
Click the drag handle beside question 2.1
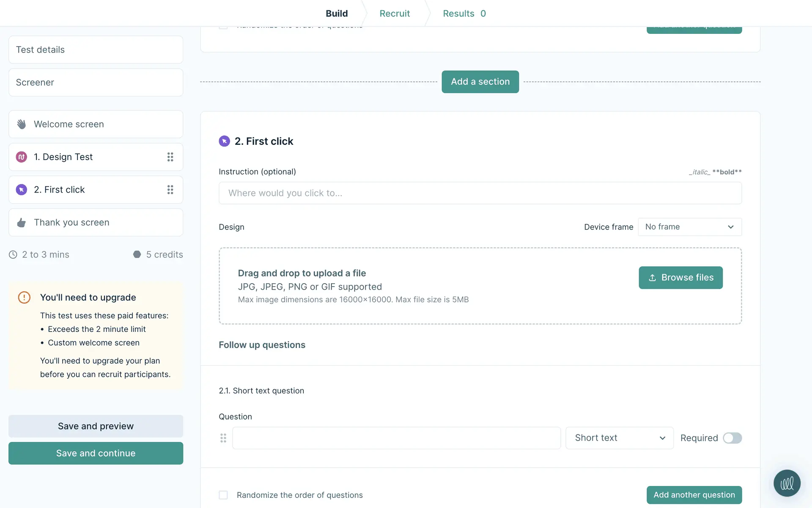coord(223,438)
